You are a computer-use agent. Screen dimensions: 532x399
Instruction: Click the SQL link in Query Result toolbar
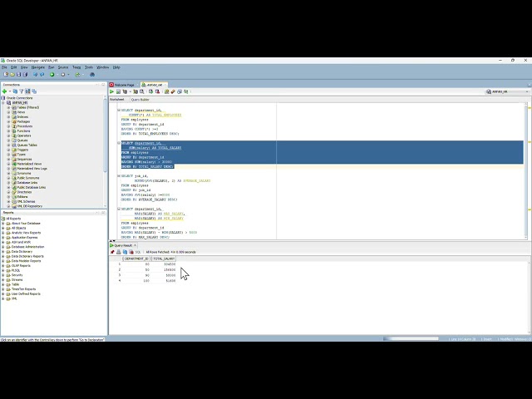pyautogui.click(x=138, y=252)
